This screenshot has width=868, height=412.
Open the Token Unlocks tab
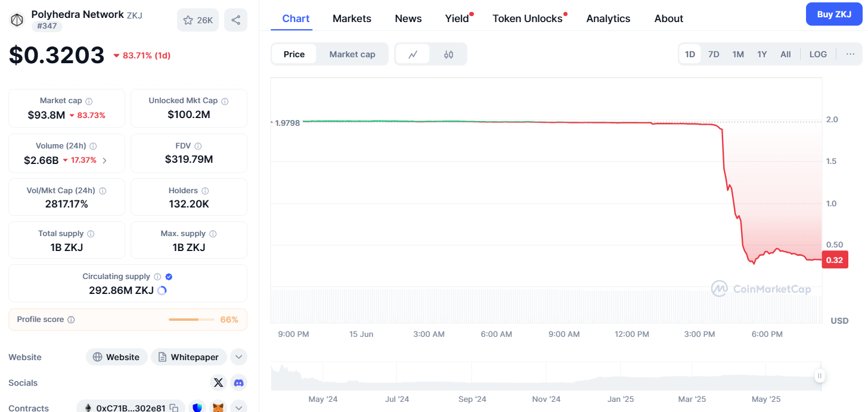click(527, 18)
